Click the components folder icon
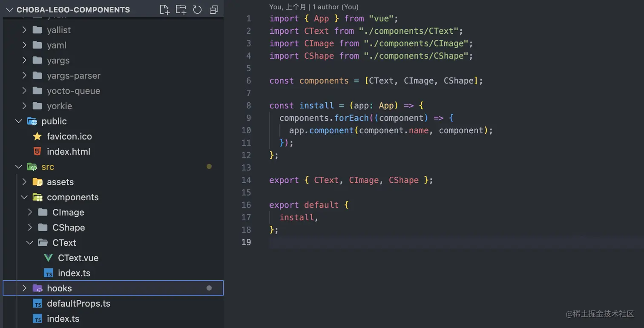644x328 pixels. pos(37,197)
